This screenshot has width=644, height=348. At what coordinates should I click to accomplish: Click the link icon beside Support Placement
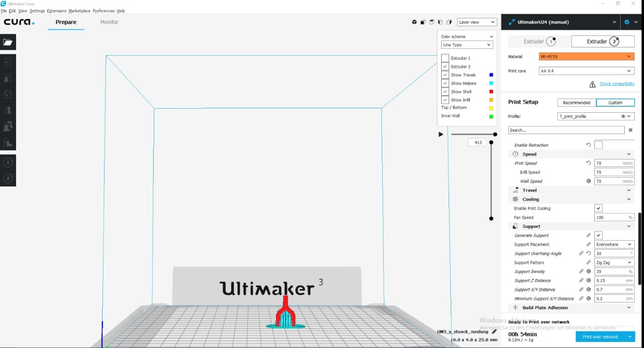tap(588, 244)
